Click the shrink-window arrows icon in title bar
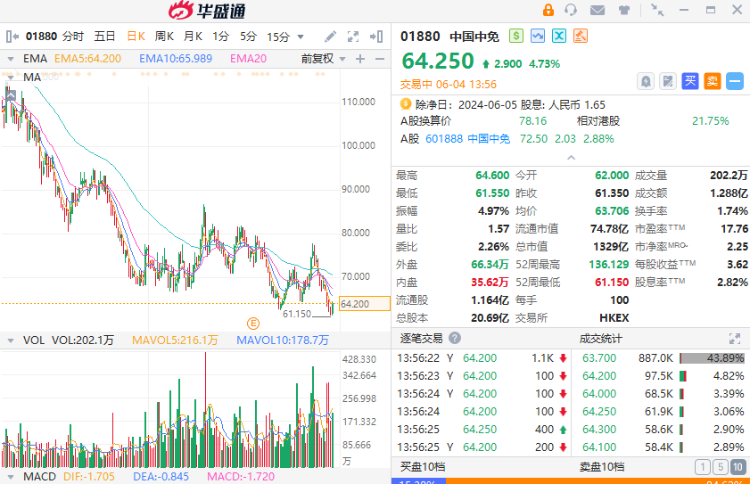The image size is (750, 484). click(657, 10)
